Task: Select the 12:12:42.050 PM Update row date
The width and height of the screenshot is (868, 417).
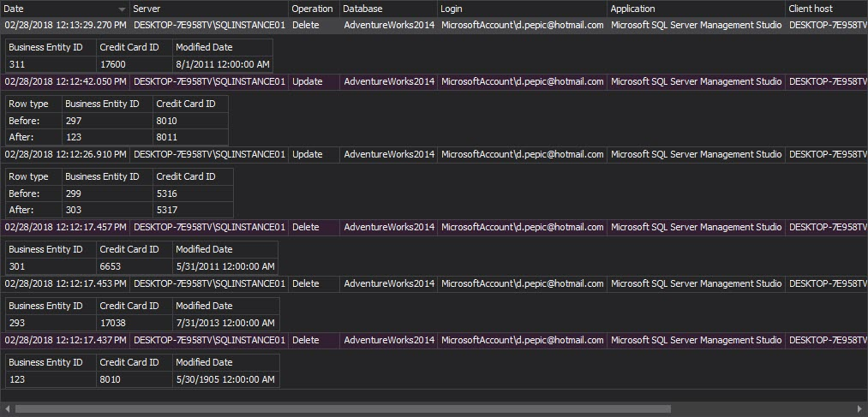Action: coord(65,81)
